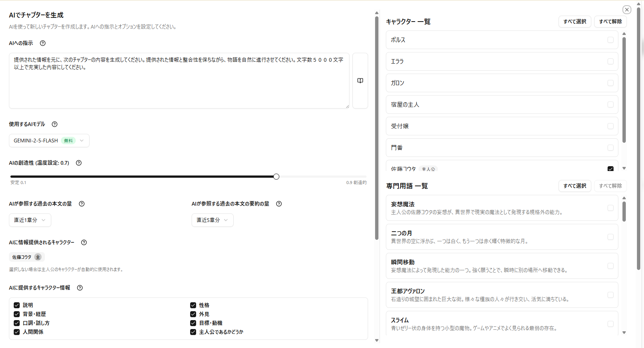Click help icon beside AIが参照する過去の本文の量
644x348 pixels.
[82, 204]
